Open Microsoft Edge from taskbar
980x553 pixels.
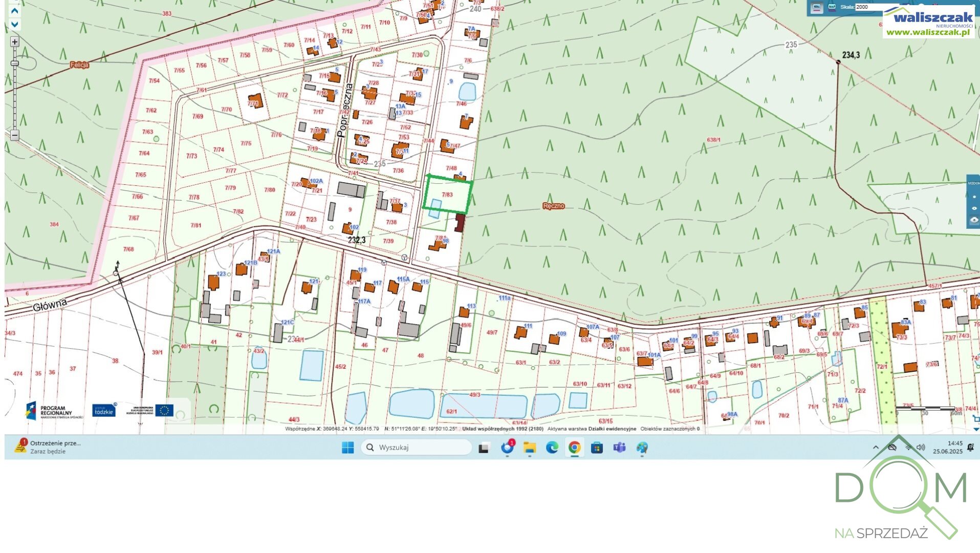[x=552, y=448]
